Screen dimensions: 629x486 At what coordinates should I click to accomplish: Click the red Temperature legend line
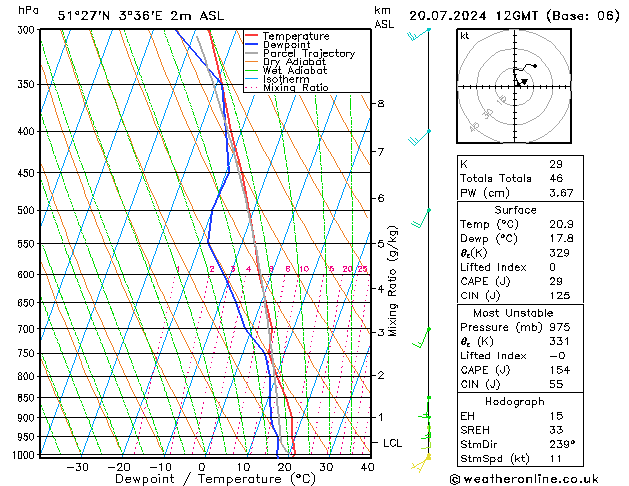(251, 35)
